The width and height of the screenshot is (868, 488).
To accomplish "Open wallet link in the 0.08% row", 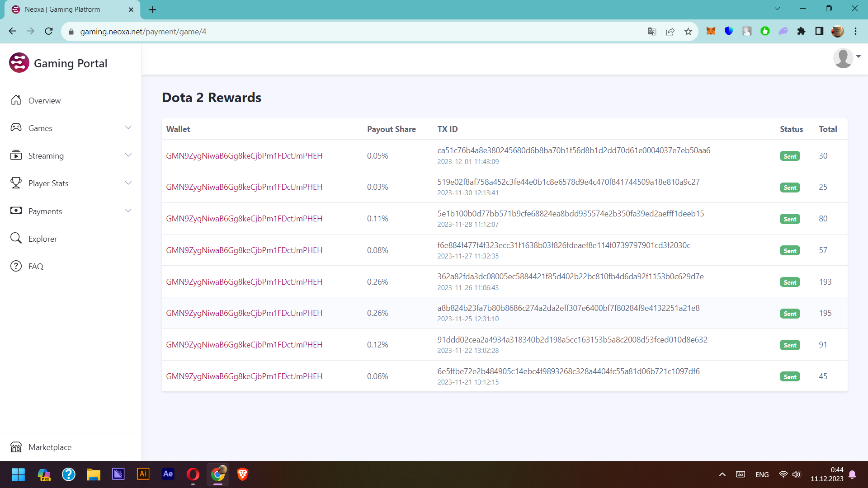I will click(x=244, y=250).
